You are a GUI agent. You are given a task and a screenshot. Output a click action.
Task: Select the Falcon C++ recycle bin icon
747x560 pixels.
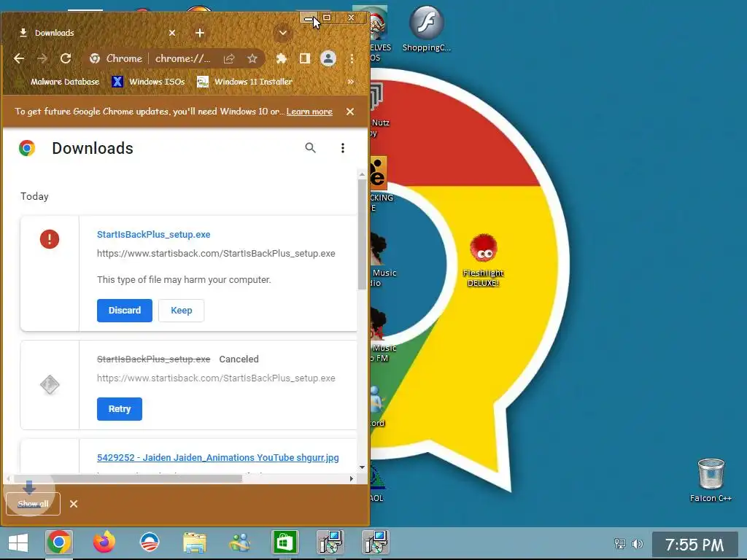click(711, 480)
